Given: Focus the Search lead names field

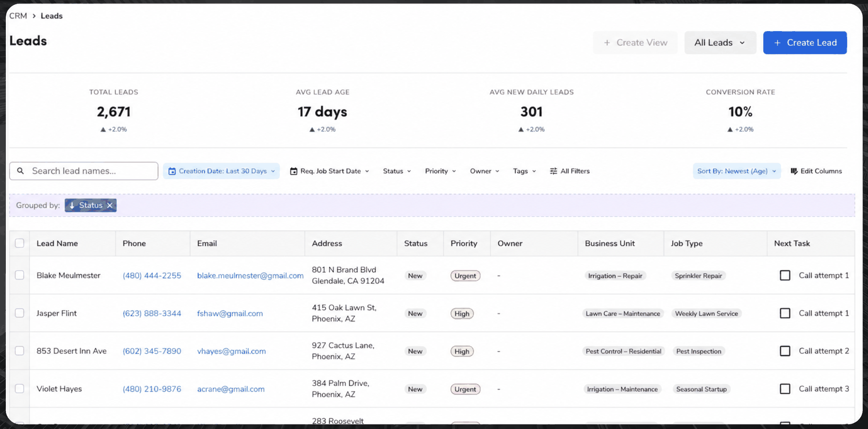Looking at the screenshot, I should click(x=84, y=171).
